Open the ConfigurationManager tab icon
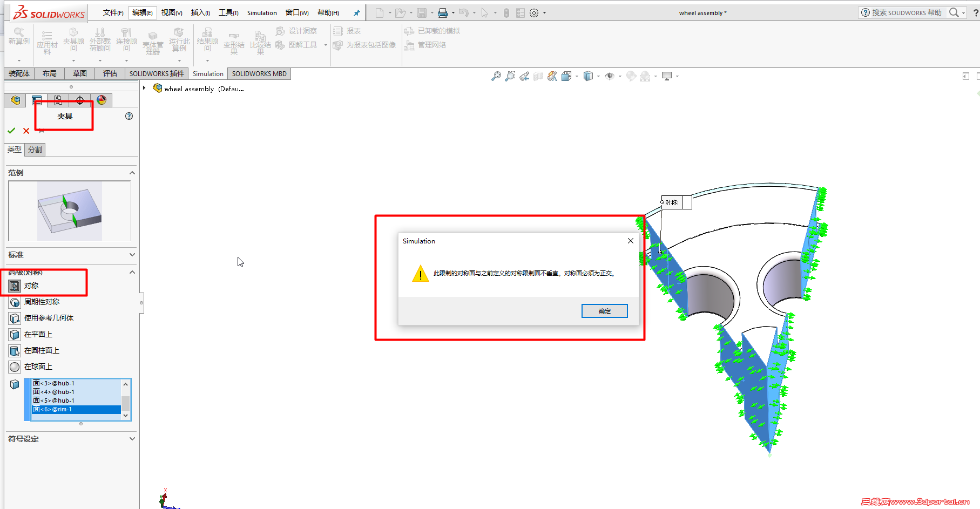This screenshot has width=980, height=509. tap(58, 100)
